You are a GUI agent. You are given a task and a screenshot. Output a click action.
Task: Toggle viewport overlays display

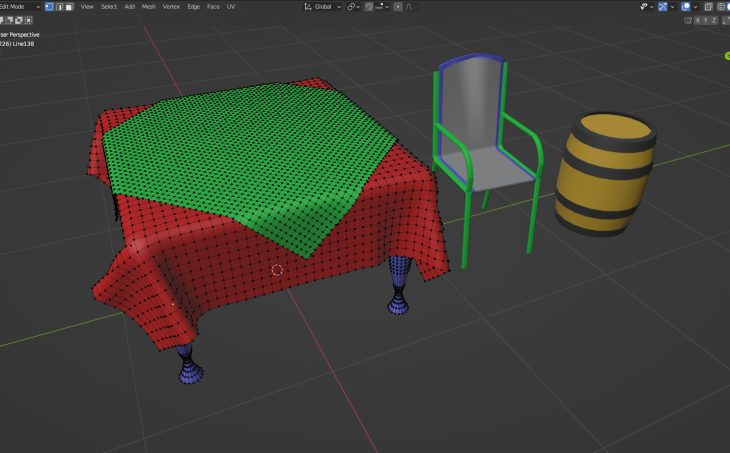tap(686, 6)
